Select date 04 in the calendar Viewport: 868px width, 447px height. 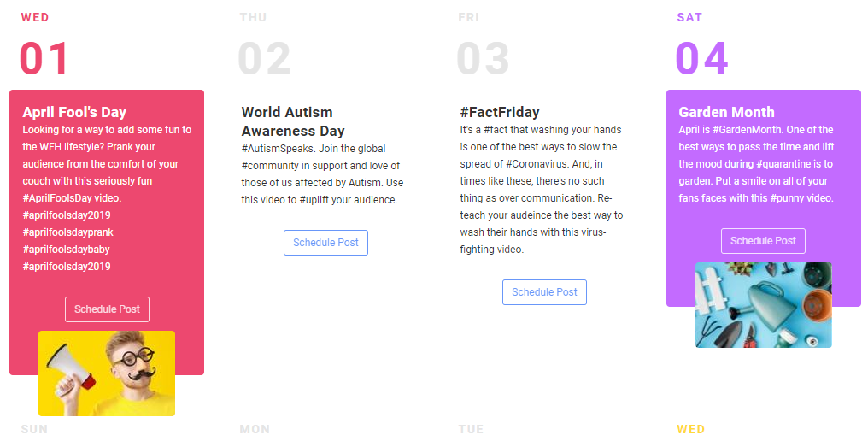point(702,59)
